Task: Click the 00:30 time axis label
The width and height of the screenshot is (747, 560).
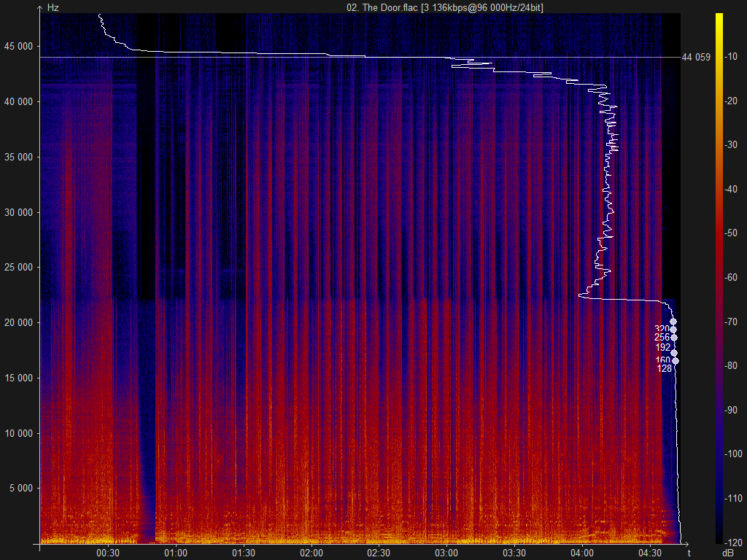Action: point(108,553)
